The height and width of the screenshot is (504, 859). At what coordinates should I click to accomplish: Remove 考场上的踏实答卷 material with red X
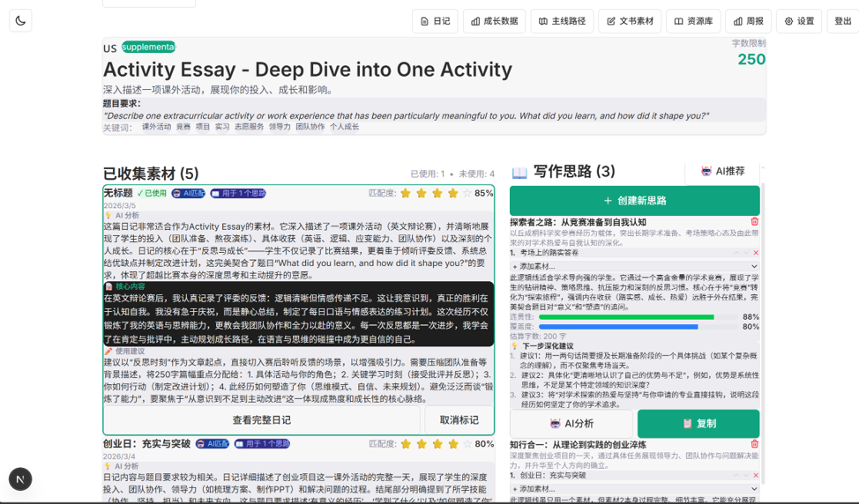click(x=756, y=253)
